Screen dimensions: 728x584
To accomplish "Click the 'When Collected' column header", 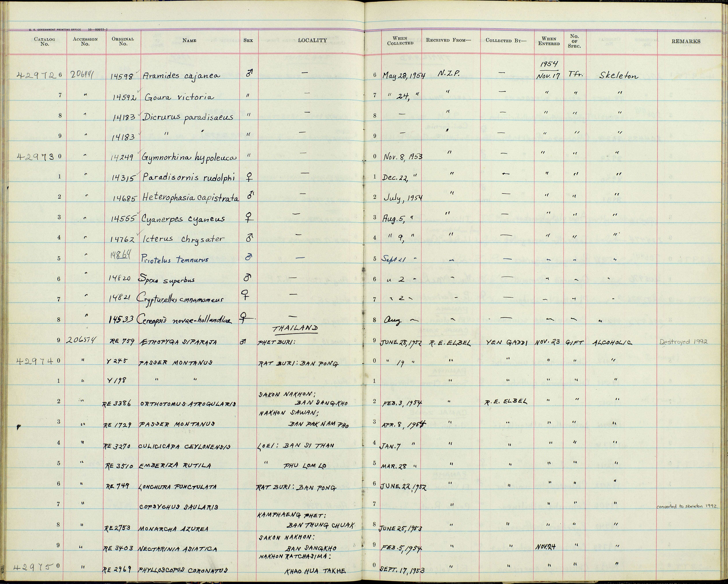I will [400, 41].
